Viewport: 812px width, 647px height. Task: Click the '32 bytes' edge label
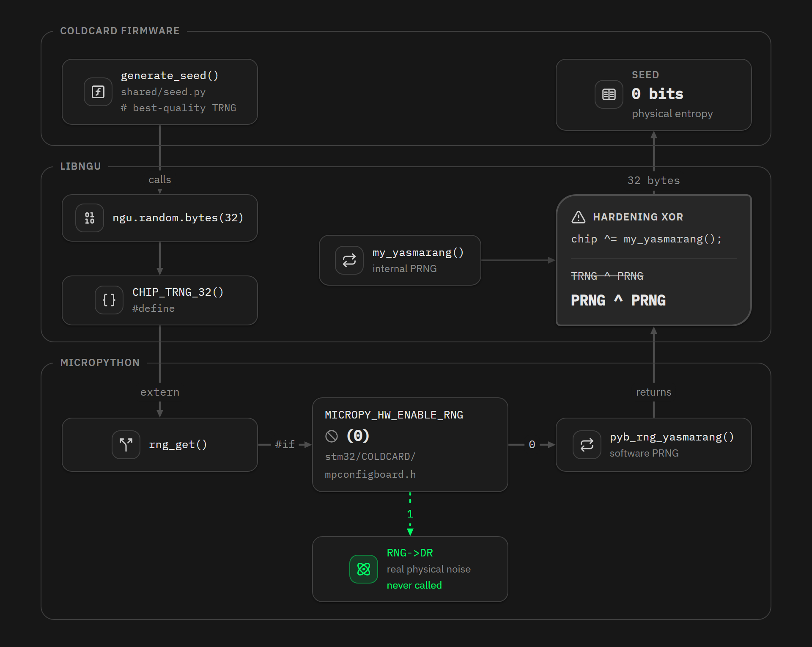coord(654,181)
